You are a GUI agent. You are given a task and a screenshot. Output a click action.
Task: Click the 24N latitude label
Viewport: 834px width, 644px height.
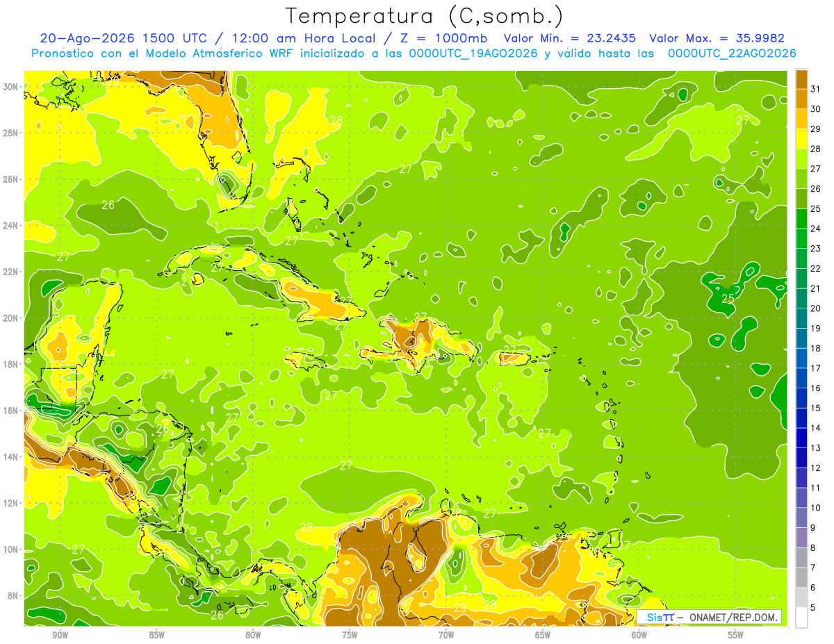pyautogui.click(x=11, y=225)
